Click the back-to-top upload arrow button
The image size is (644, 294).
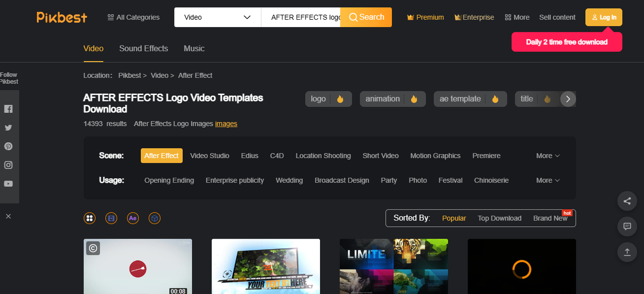point(627,252)
